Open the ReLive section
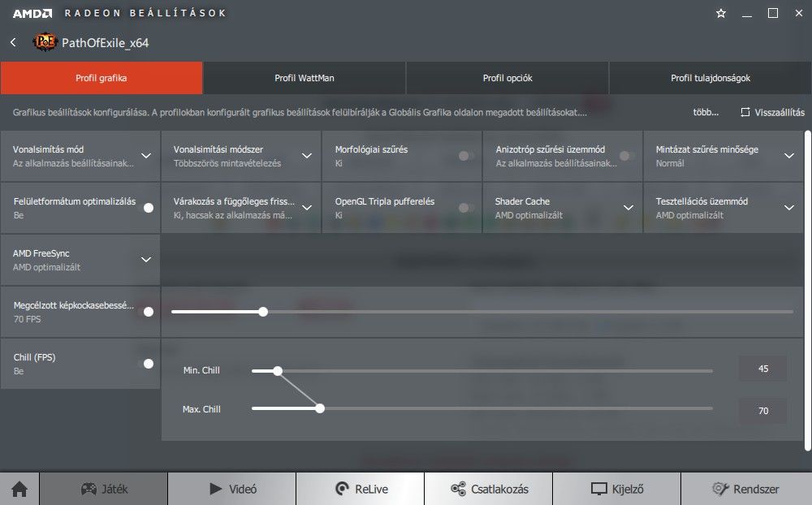Screen dimensions: 812x505 361,489
